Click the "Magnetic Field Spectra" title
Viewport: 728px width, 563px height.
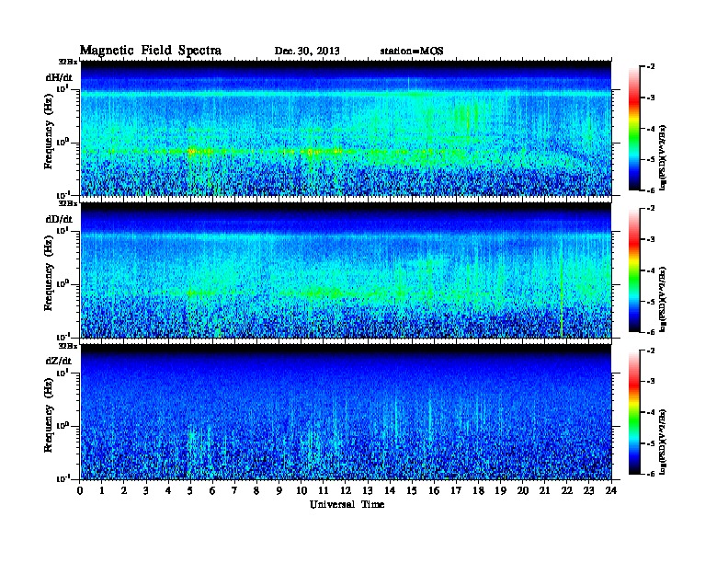151,51
